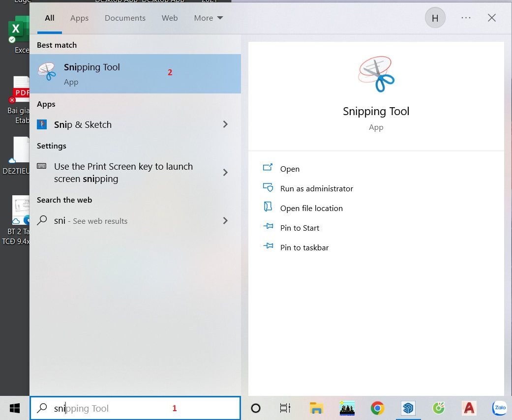Image resolution: width=512 pixels, height=420 pixels.
Task: Click Pin to Start
Action: (x=300, y=228)
